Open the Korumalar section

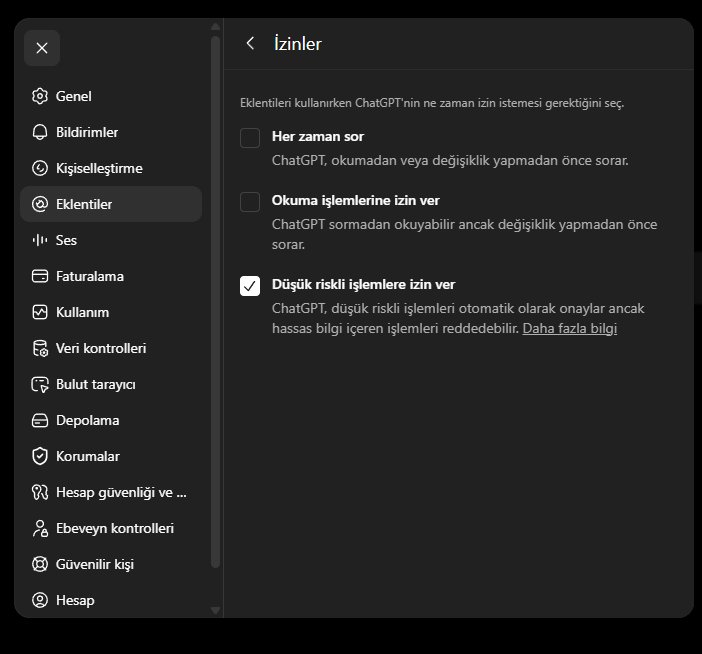[111, 456]
